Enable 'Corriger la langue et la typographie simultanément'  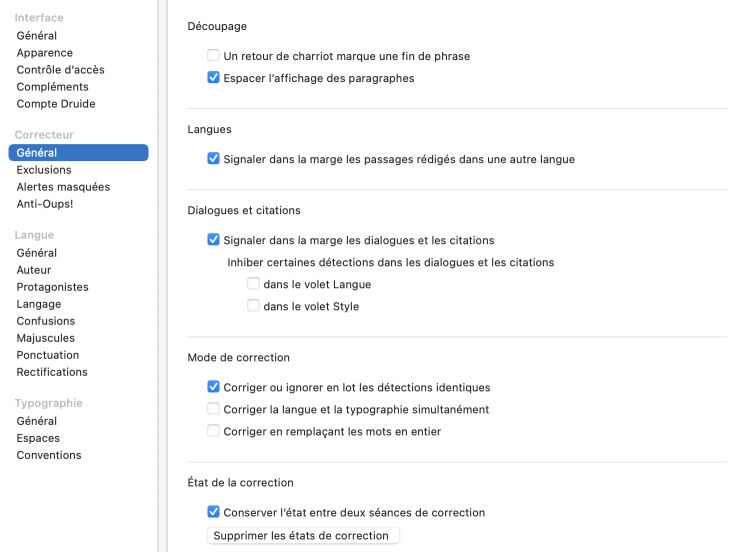tap(213, 409)
